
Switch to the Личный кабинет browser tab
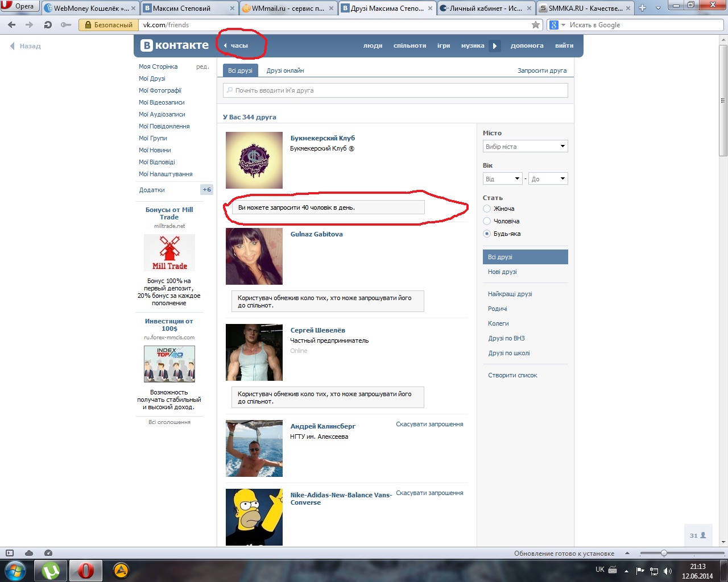[x=486, y=8]
